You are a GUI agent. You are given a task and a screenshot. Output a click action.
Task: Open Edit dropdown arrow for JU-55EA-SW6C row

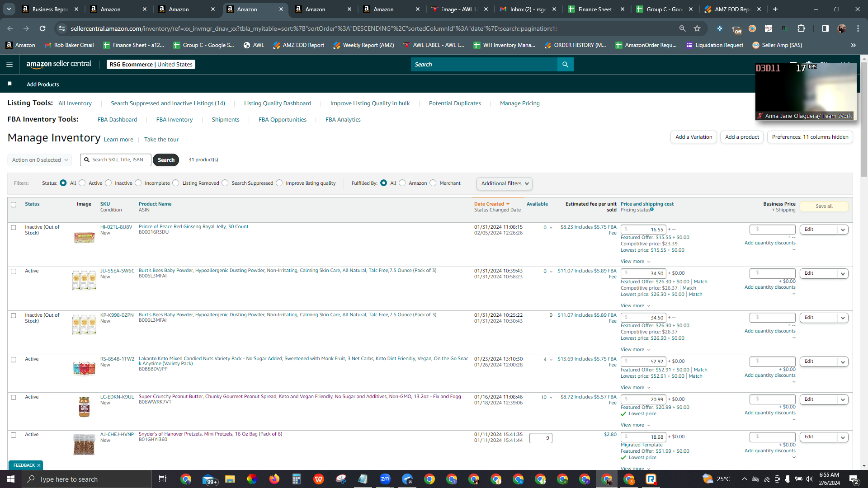[x=843, y=273]
